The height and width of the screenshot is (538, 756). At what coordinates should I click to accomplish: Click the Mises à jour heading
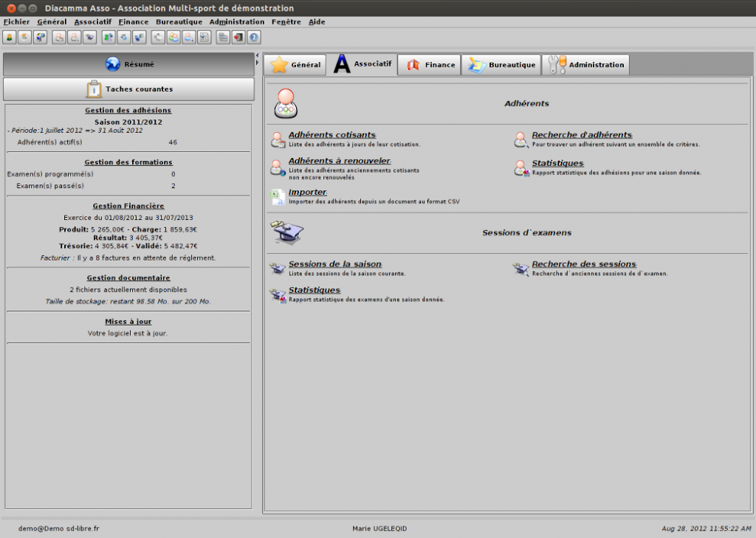point(128,322)
